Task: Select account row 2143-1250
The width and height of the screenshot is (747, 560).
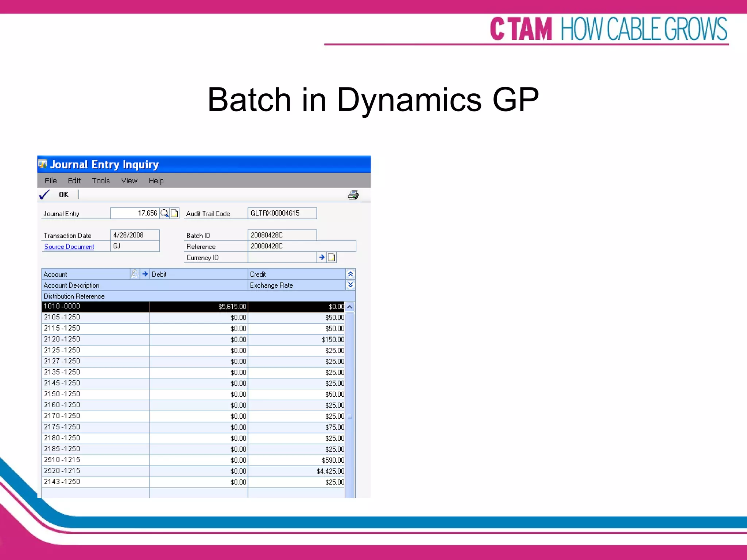Action: click(x=193, y=482)
